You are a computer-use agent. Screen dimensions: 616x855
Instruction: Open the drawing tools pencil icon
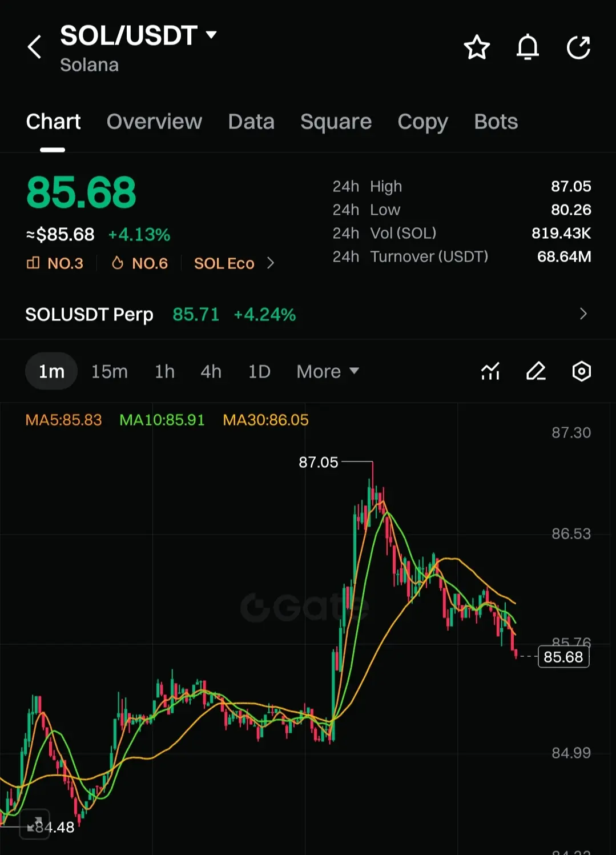[536, 371]
